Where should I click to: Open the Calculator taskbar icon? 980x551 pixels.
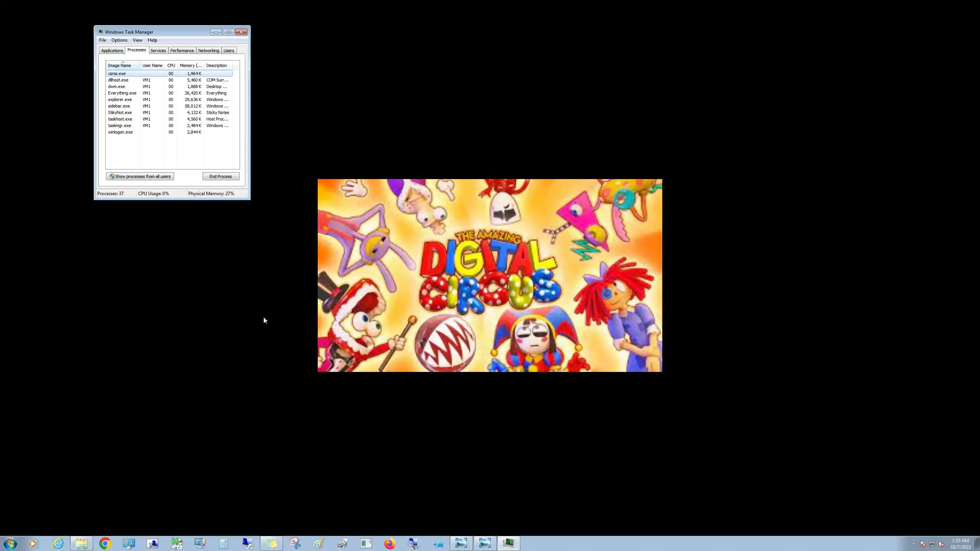pos(224,543)
